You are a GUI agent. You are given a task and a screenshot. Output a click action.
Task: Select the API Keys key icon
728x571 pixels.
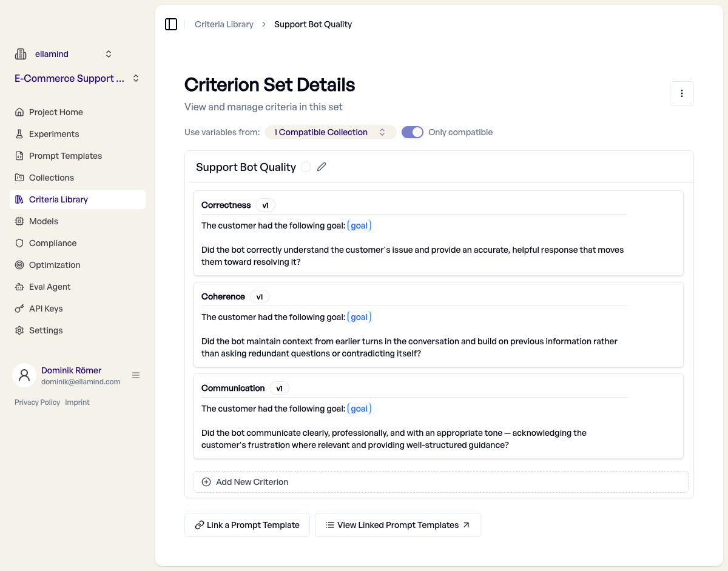pos(20,308)
